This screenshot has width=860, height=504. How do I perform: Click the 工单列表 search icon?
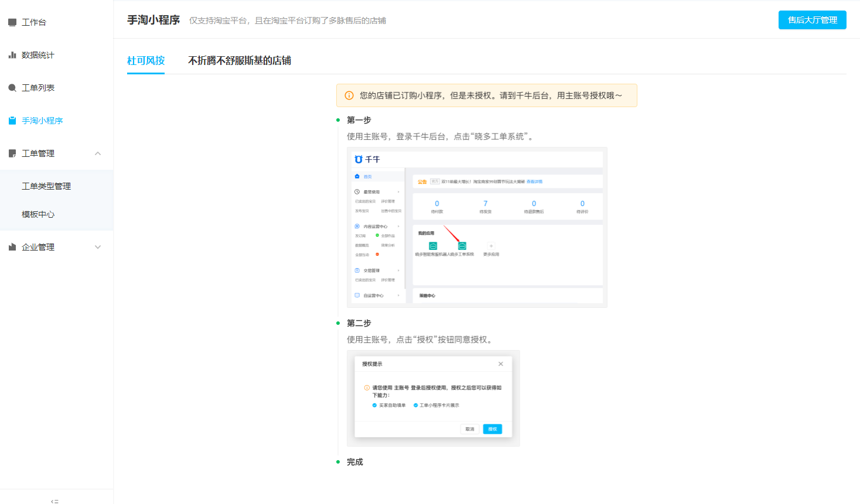[x=12, y=88]
